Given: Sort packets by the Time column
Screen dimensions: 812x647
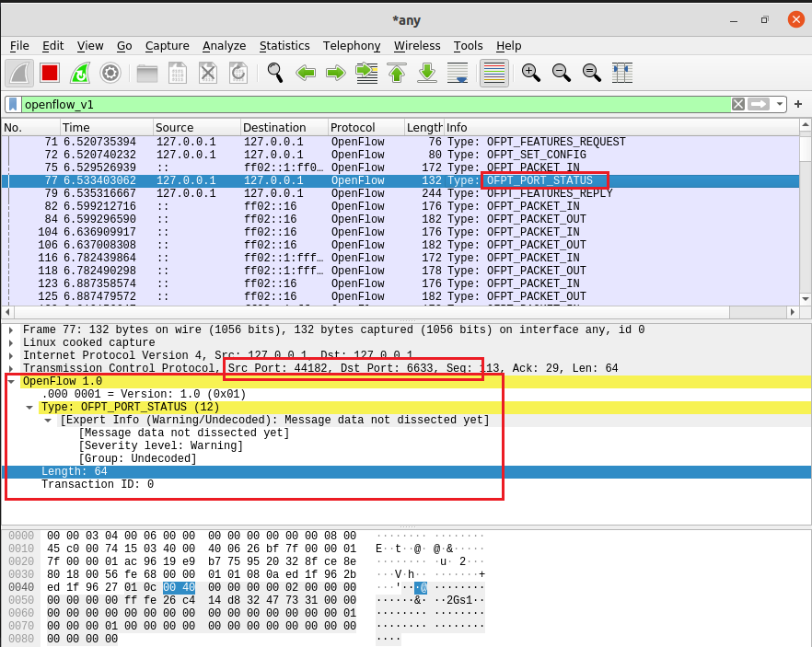Looking at the screenshot, I should pos(107,127).
